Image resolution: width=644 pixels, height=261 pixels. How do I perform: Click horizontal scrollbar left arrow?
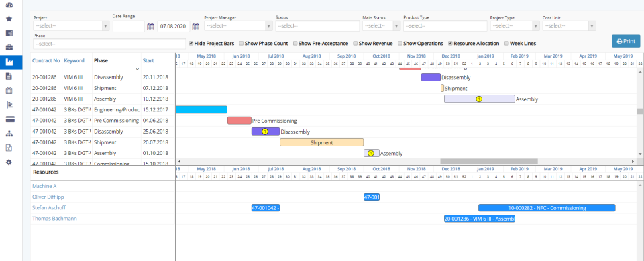tap(179, 161)
